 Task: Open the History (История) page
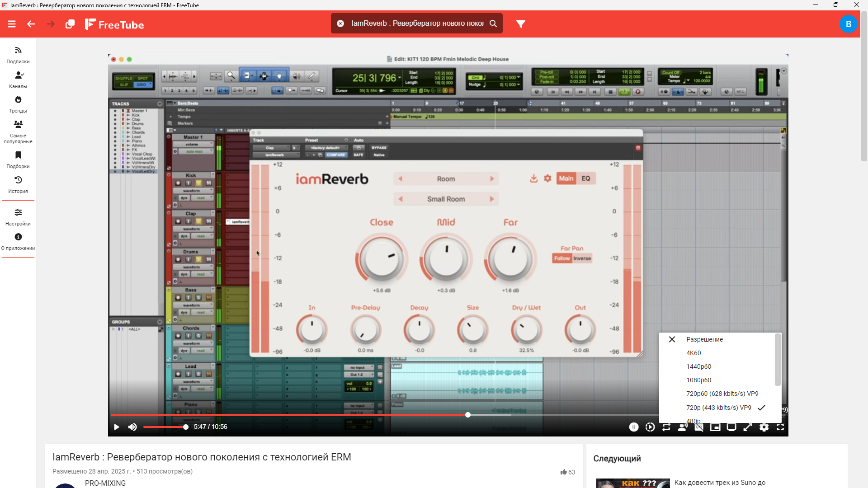click(18, 184)
